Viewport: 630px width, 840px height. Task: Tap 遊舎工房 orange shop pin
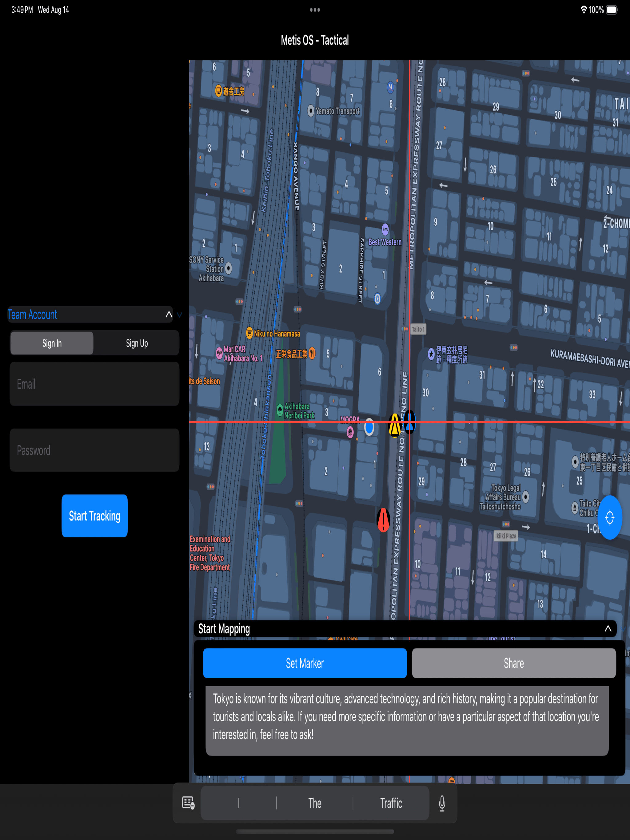click(218, 91)
